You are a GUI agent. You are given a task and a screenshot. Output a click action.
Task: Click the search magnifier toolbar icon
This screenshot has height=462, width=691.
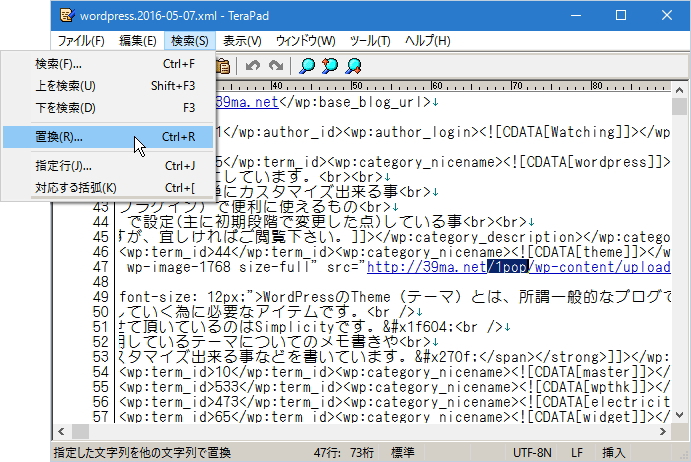click(x=307, y=66)
